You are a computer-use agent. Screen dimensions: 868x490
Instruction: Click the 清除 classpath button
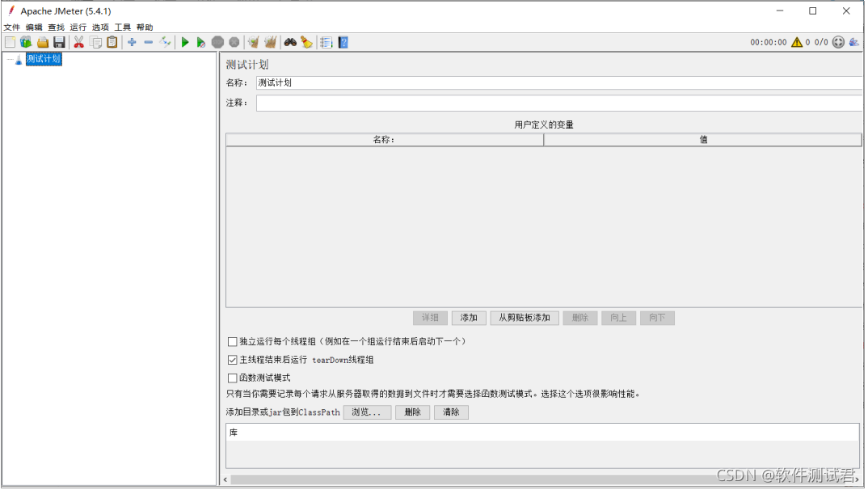tap(451, 412)
